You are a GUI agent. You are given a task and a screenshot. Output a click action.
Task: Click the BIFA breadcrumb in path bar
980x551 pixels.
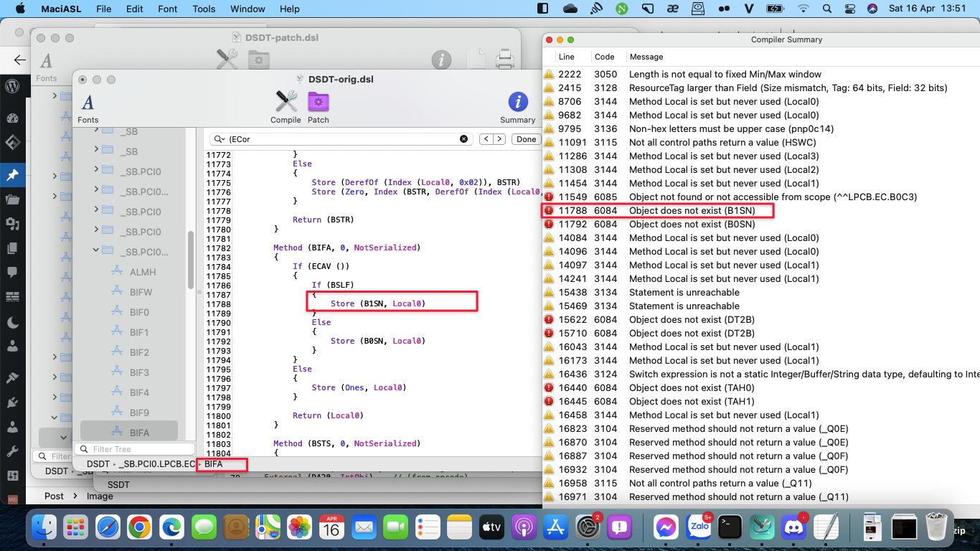click(214, 464)
